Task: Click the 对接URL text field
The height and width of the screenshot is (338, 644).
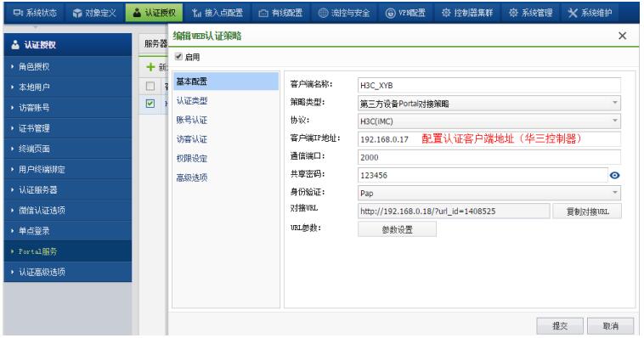Action: 454,211
